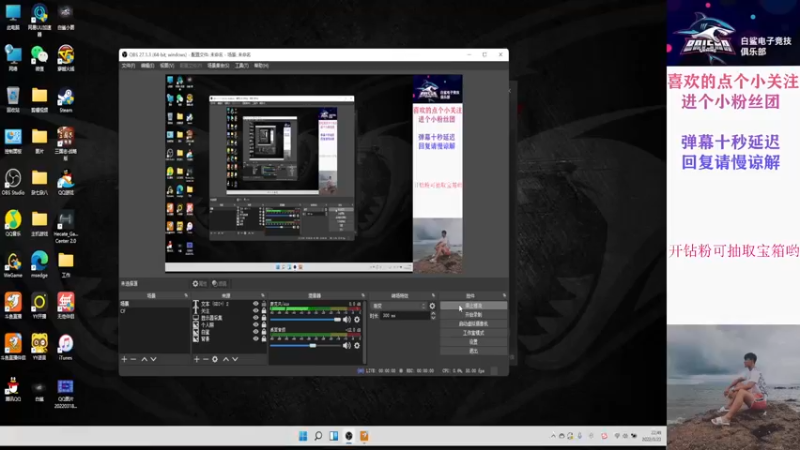
Task: Move scene down in the Scenes panel
Action: coord(154,359)
